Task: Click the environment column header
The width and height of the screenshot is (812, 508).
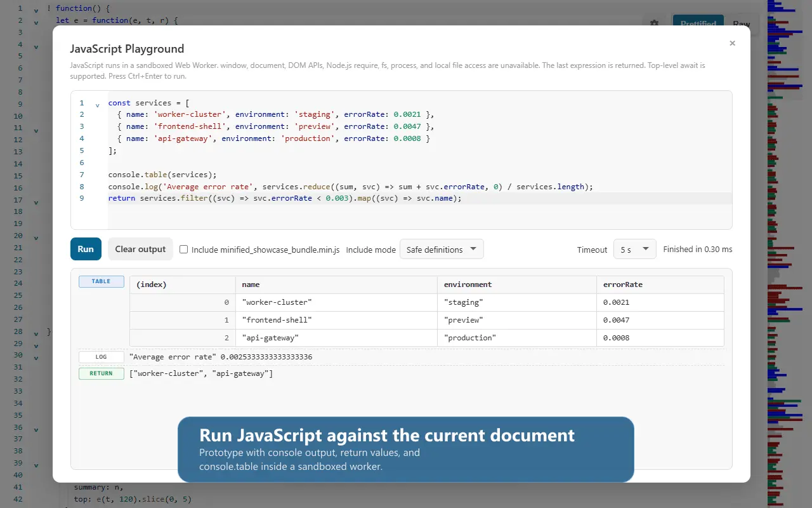Action: [516, 284]
